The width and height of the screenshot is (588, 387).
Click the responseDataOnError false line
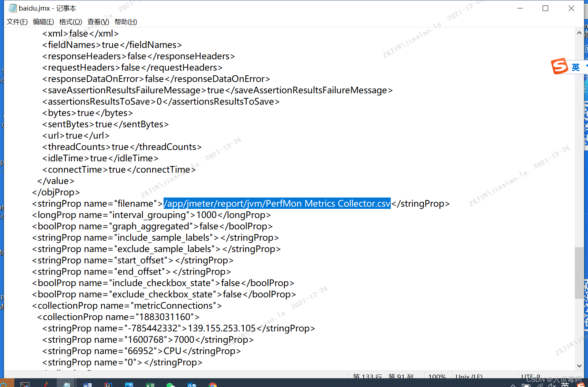coord(156,79)
